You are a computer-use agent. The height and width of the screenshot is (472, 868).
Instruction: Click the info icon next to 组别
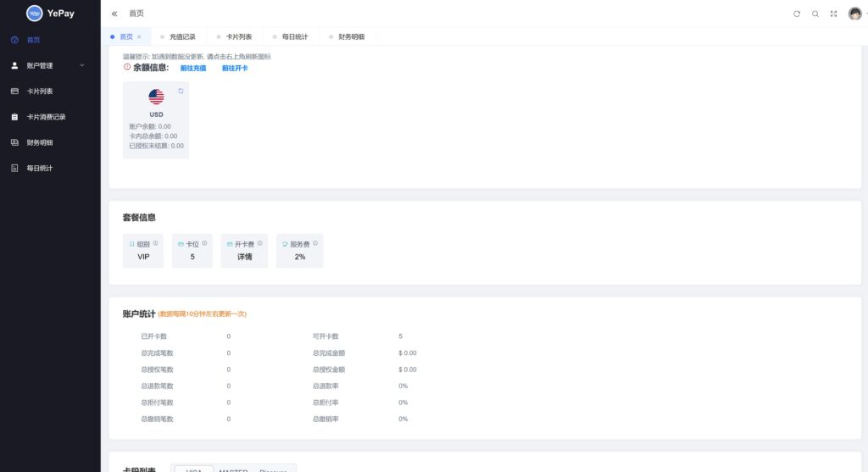coord(155,243)
